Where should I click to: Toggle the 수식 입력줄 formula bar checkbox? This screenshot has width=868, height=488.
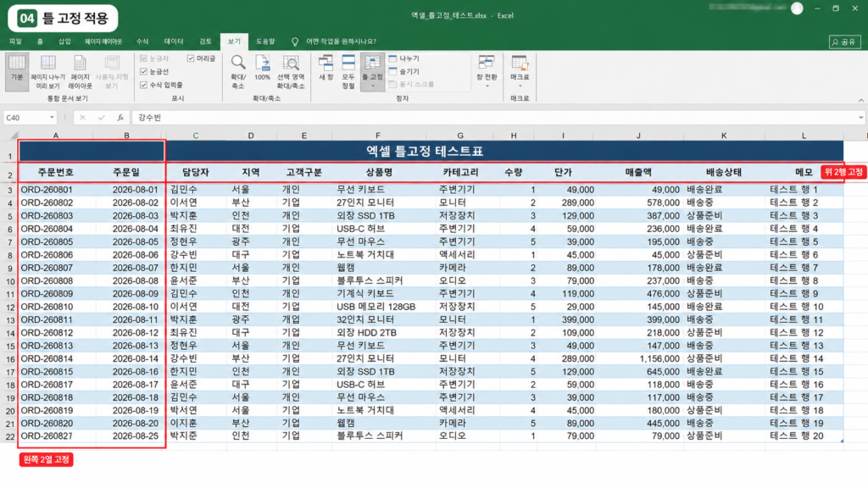[144, 85]
